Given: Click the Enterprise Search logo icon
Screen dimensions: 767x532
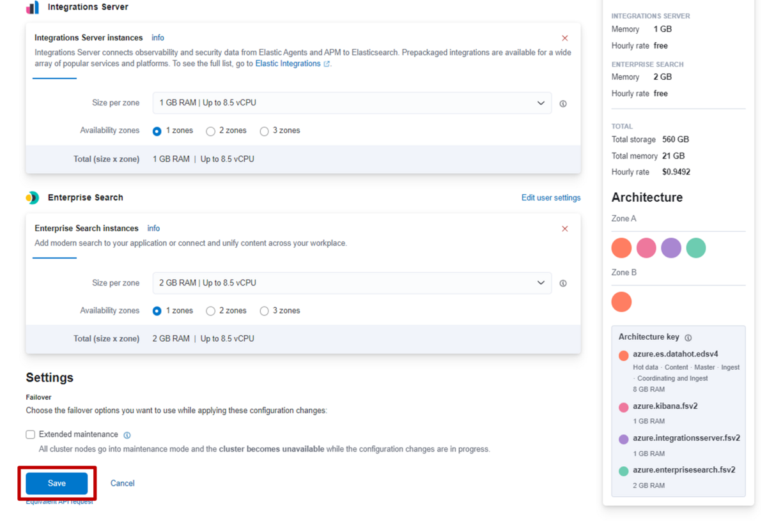Looking at the screenshot, I should click(33, 197).
